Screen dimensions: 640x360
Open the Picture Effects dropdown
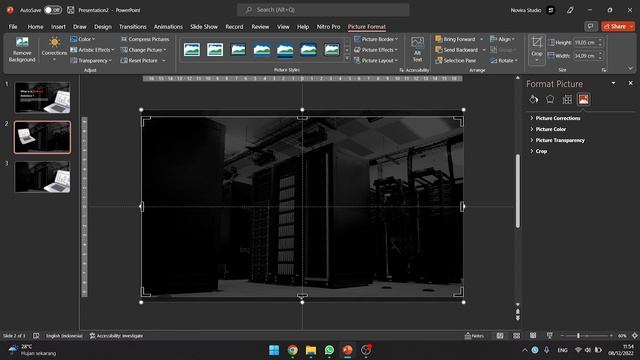click(x=376, y=50)
